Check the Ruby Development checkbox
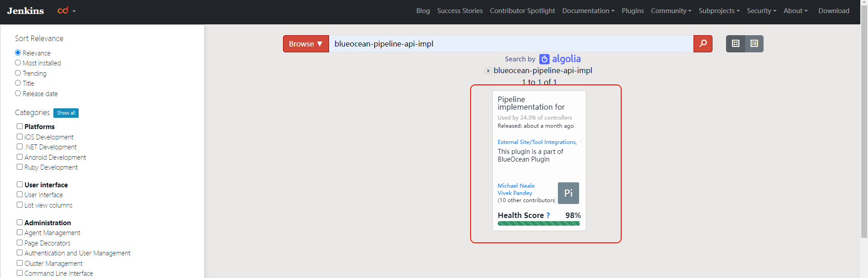Viewport: 868px width, 278px height. click(20, 167)
